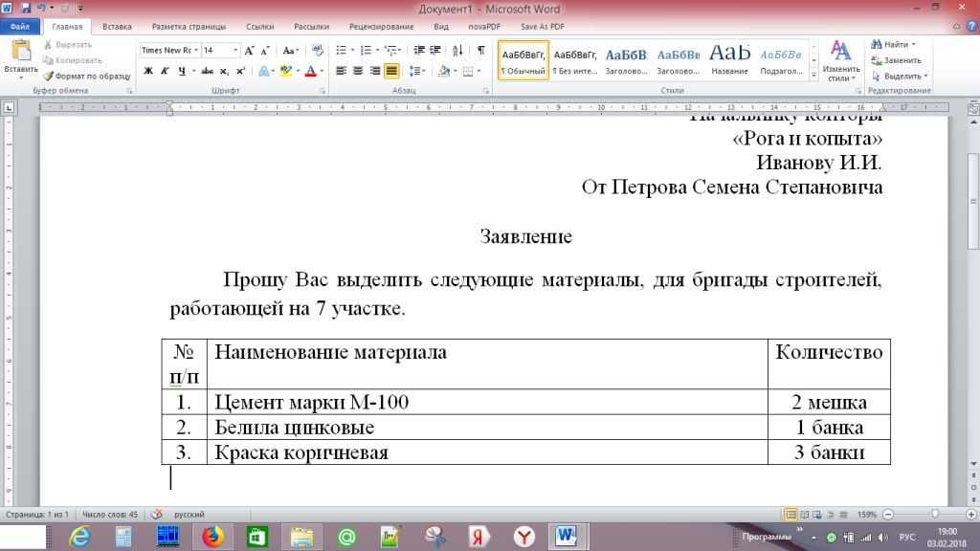980x551 pixels.
Task: Open the borders dropdown arrow
Action: 479,71
